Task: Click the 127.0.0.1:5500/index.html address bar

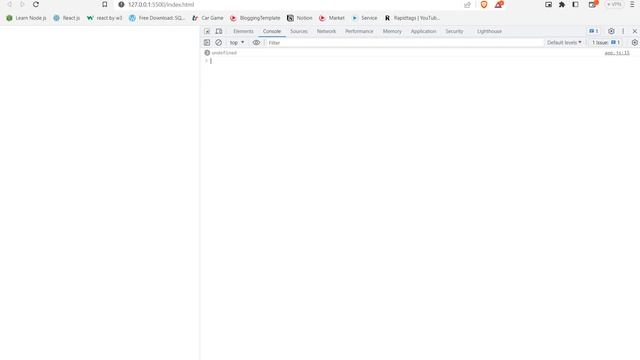Action: point(161,4)
